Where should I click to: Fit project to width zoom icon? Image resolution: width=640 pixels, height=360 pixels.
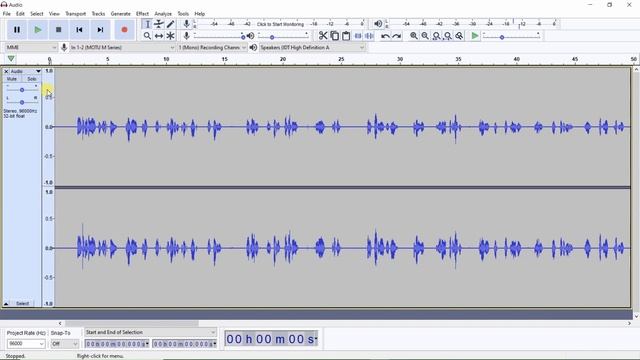tap(448, 36)
